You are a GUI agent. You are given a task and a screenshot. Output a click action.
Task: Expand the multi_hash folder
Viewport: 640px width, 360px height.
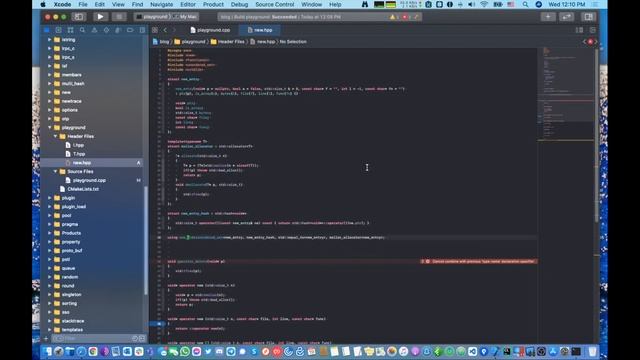50,84
